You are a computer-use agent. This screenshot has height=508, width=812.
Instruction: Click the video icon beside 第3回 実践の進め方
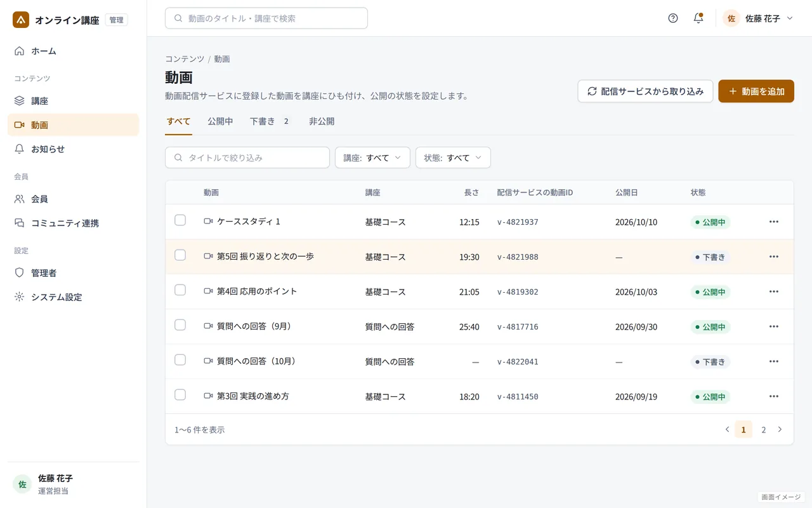click(208, 396)
